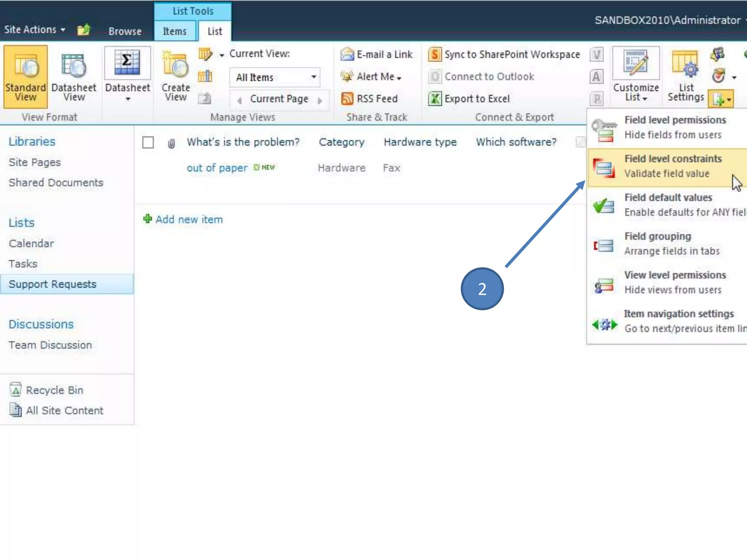Click the Open with Project icon
The width and height of the screenshot is (747, 560).
[597, 99]
